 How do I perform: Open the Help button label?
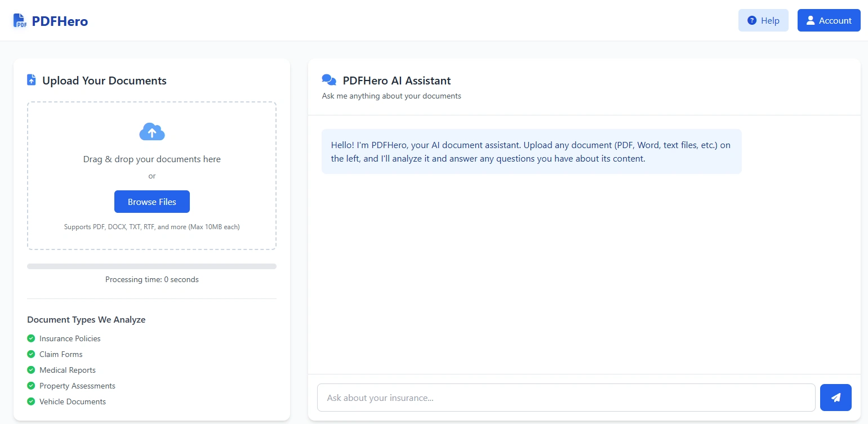(770, 20)
